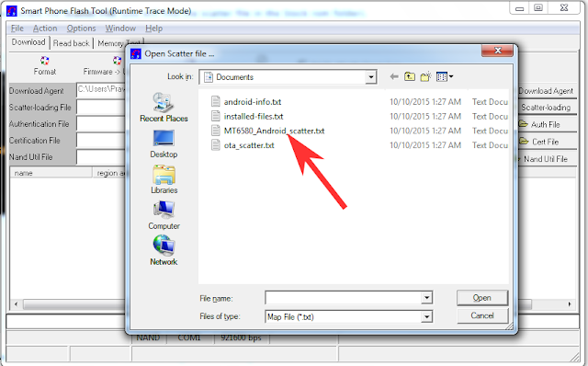Click the name column header

pyautogui.click(x=51, y=173)
